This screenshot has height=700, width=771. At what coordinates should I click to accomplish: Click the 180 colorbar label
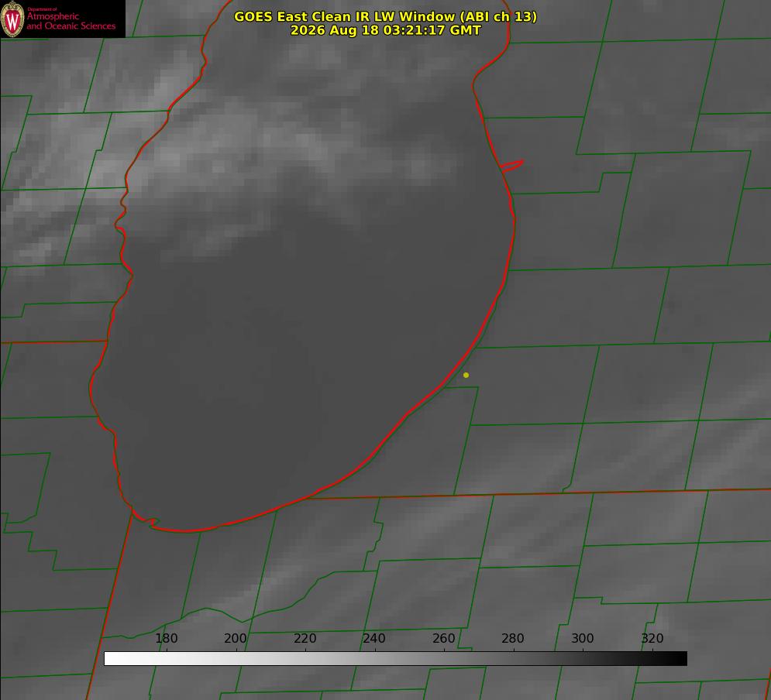tap(166, 638)
